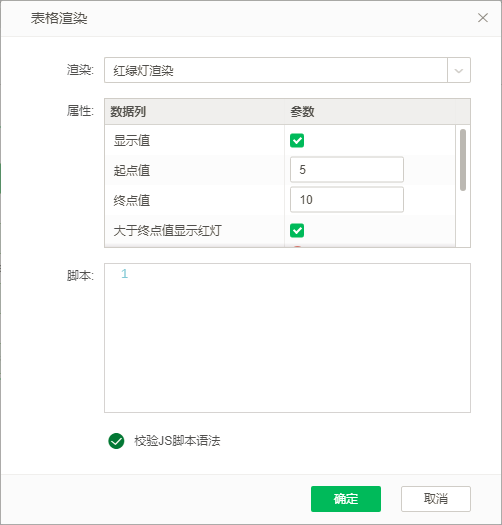
Task: Click the 校验JS脚本语法 label text
Action: [177, 441]
